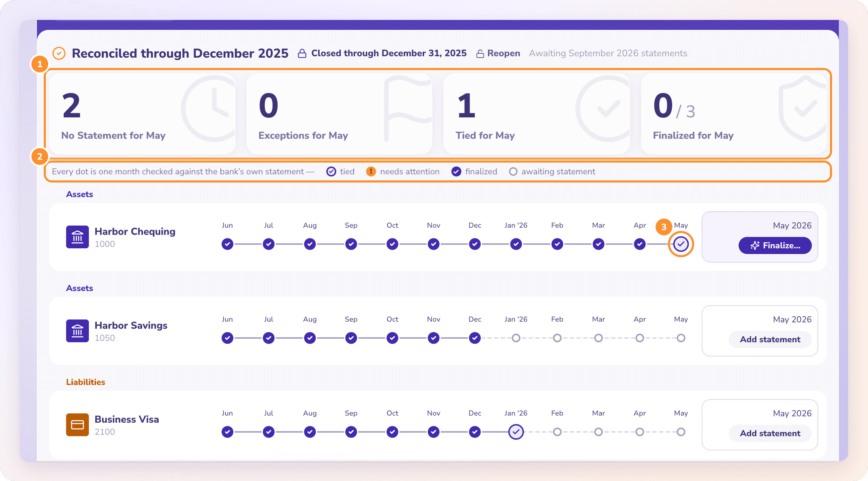Screen dimensions: 868x481
Task: Open the No Statement for May card
Action: click(142, 114)
